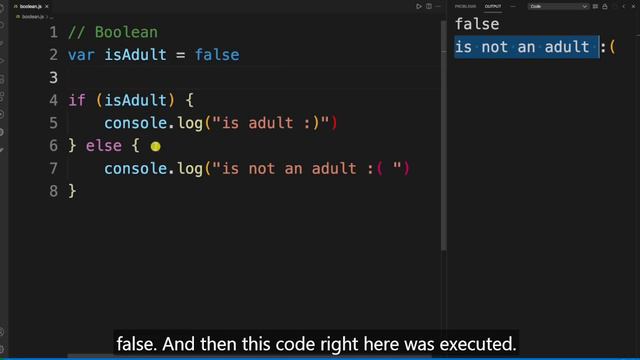
Task: Switch to the PROBLEMS panel tab
Action: coord(465,6)
